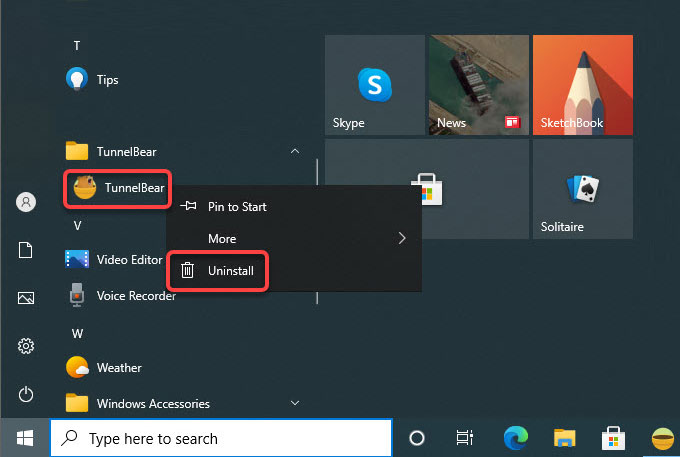The width and height of the screenshot is (680, 457).
Task: Open the Tips app
Action: [92, 79]
